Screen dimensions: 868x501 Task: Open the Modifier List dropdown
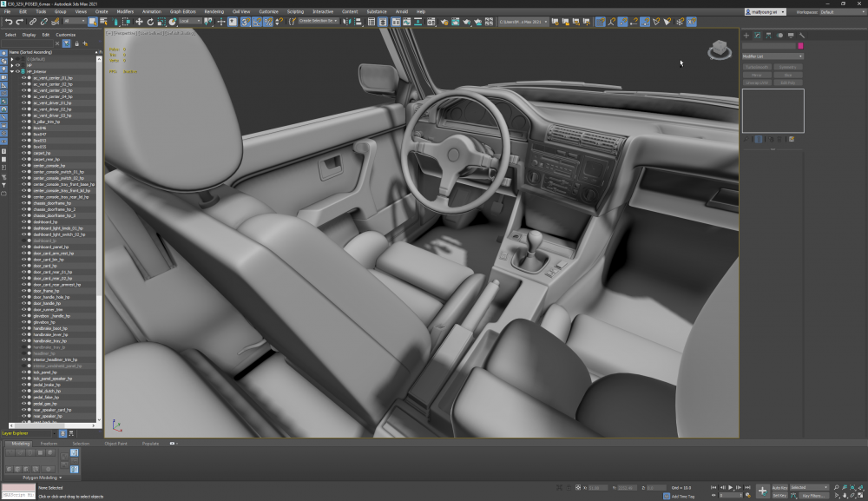(773, 56)
